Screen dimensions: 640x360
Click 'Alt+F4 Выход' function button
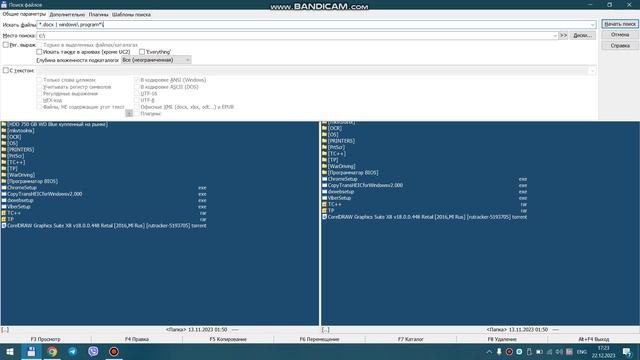tap(593, 339)
